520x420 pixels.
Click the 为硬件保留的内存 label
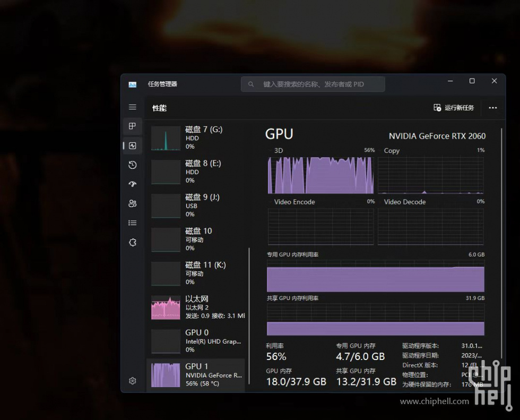(427, 384)
